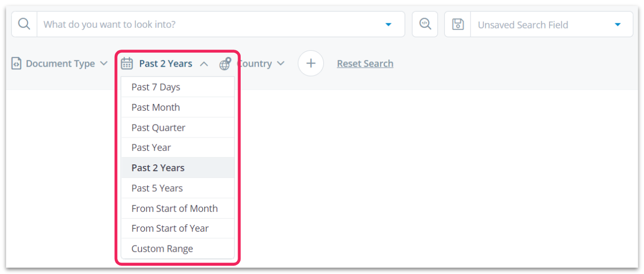644x274 pixels.
Task: Click the calendar date range icon
Action: 127,64
